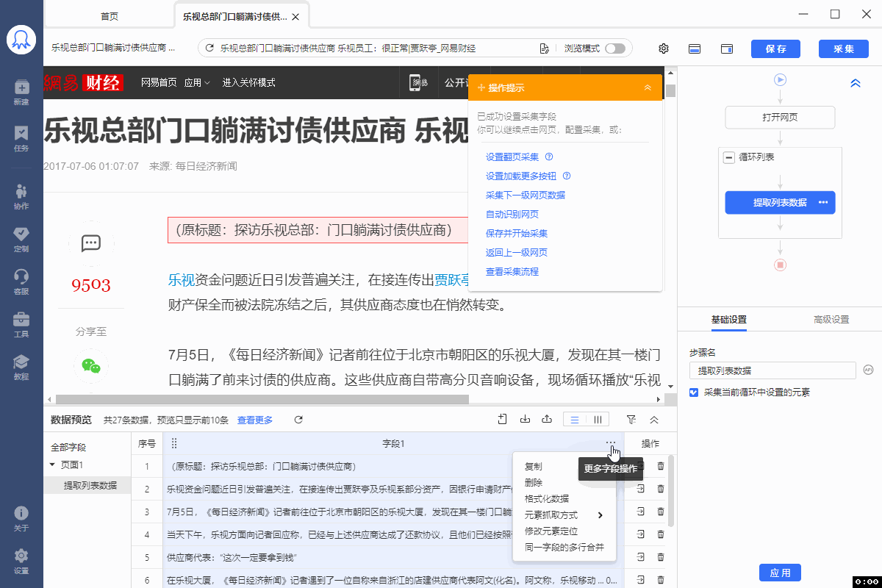Uncheck 采集当前循环中设置的元素

(694, 392)
